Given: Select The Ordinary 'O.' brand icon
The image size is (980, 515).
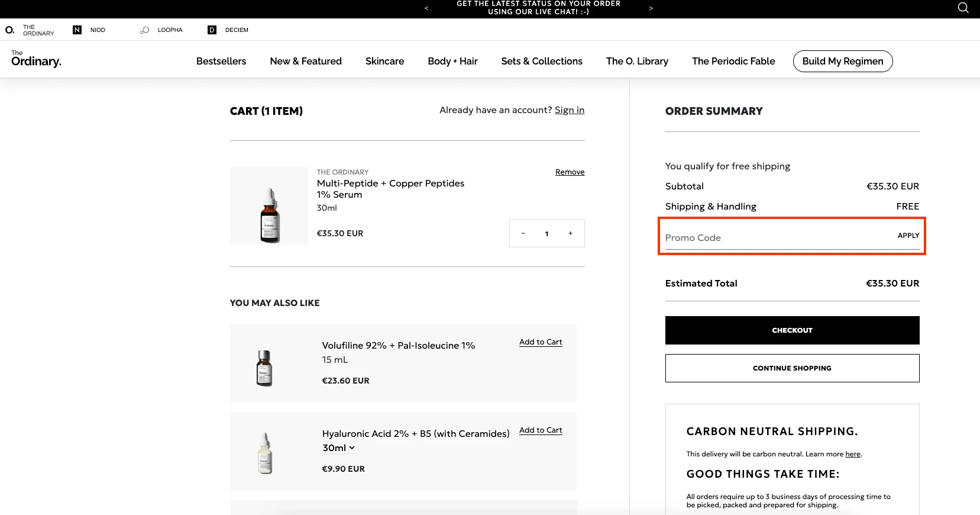Looking at the screenshot, I should click(9, 30).
